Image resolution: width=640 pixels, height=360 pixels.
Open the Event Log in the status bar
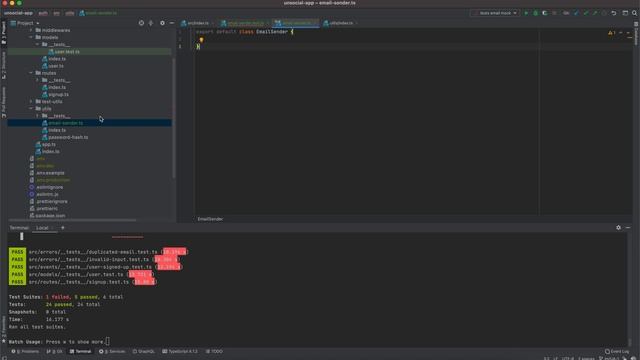pos(617,351)
